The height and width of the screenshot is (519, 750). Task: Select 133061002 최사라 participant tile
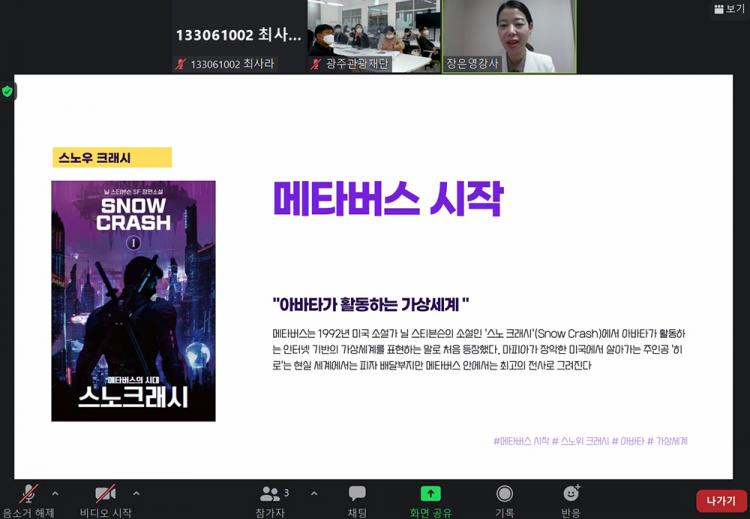(x=238, y=36)
